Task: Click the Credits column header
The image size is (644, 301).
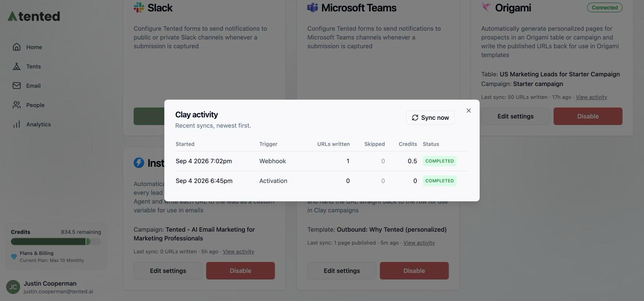Action: [408, 144]
